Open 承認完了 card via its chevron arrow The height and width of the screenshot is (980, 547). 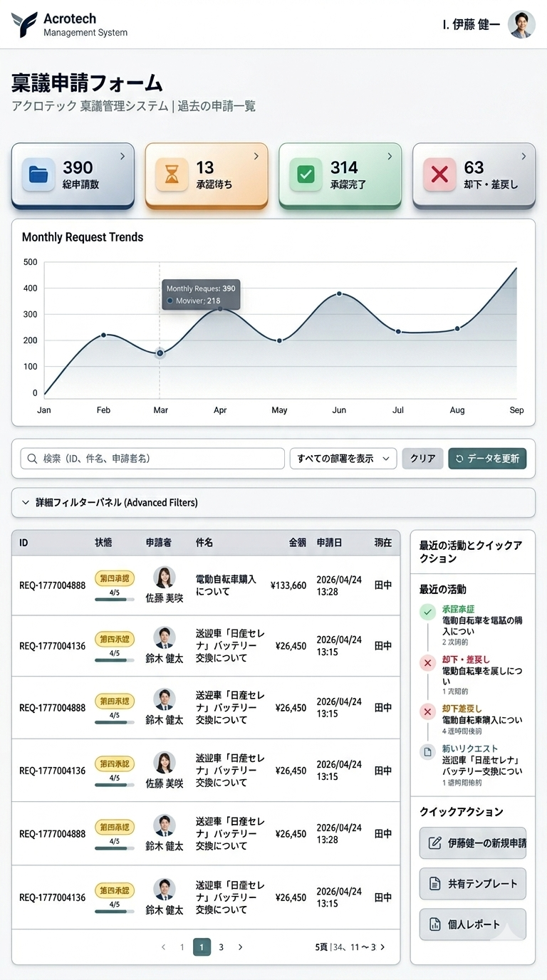pos(390,156)
